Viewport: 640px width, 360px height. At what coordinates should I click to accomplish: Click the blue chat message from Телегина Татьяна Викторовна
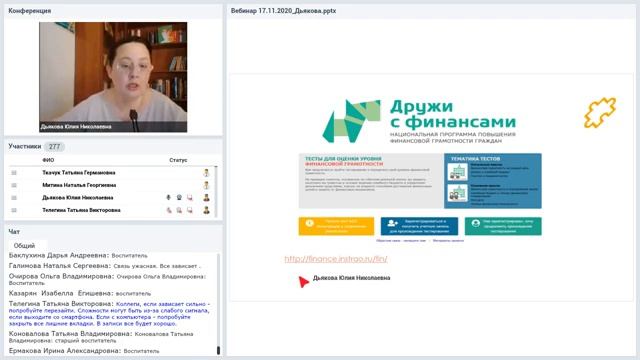tap(110, 313)
